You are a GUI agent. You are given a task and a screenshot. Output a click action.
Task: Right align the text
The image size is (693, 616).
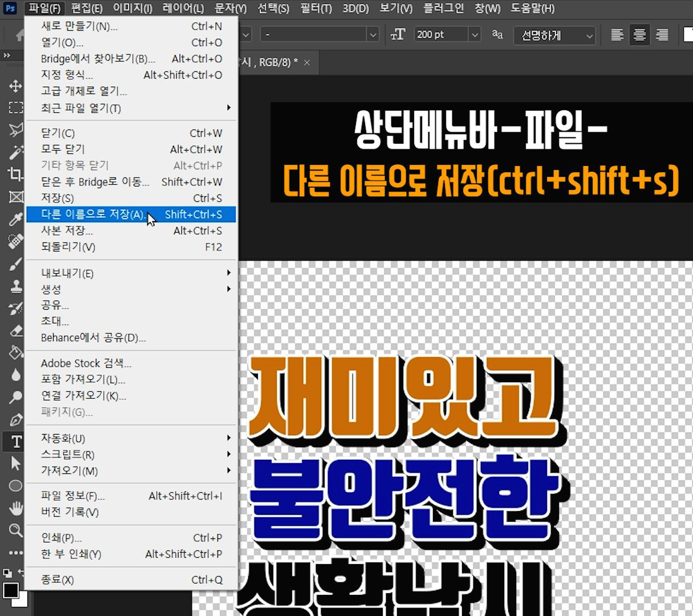coord(662,35)
